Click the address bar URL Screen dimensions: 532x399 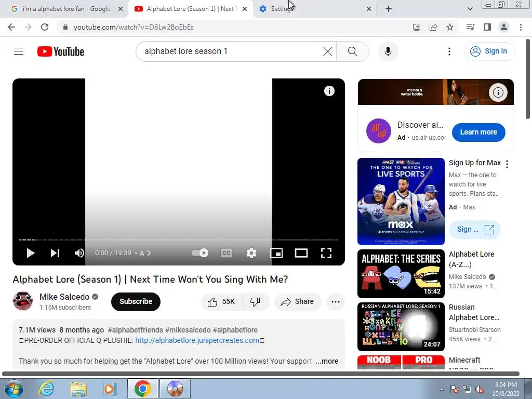(134, 27)
